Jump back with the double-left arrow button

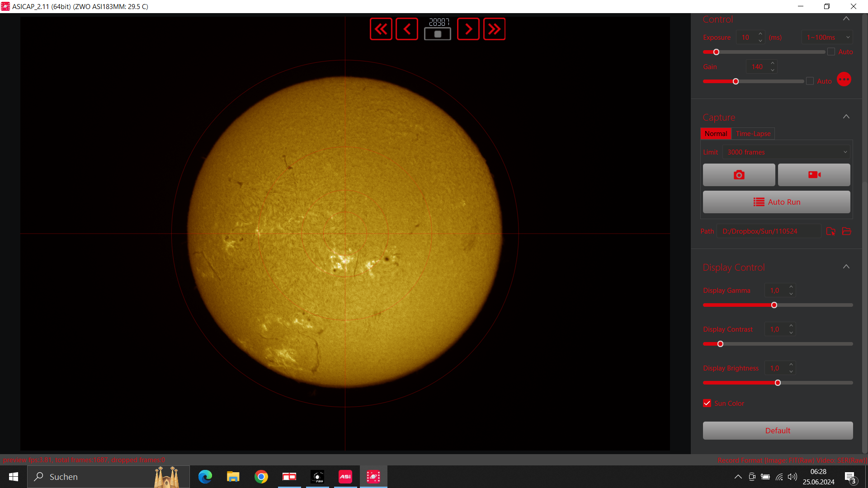[x=381, y=29]
